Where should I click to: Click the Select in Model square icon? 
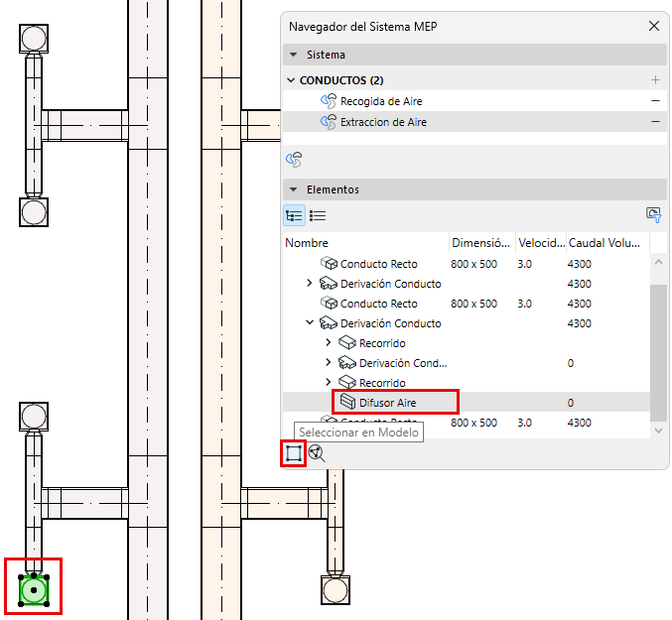click(x=294, y=453)
